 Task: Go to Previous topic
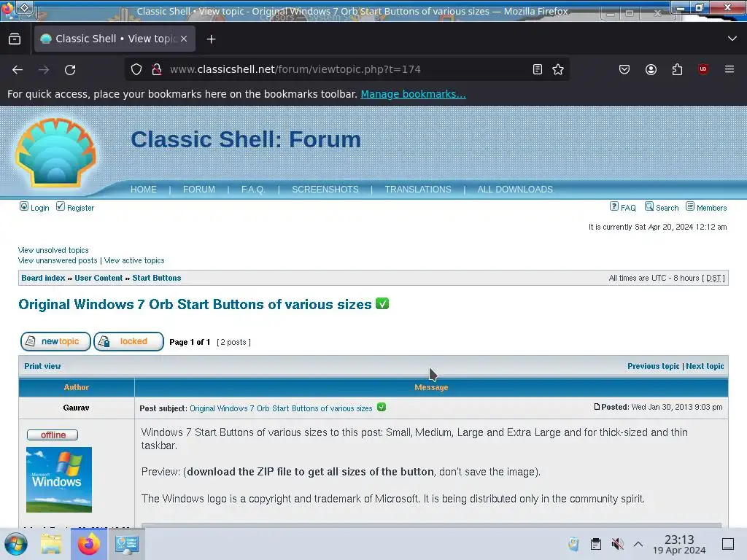point(653,366)
